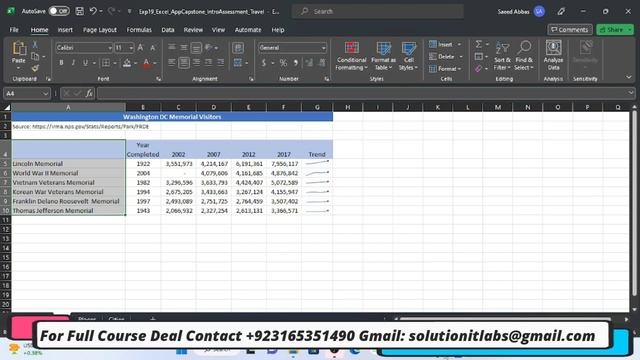
Task: Click the Thomas Jefferson Memorial cell
Action: click(68, 211)
